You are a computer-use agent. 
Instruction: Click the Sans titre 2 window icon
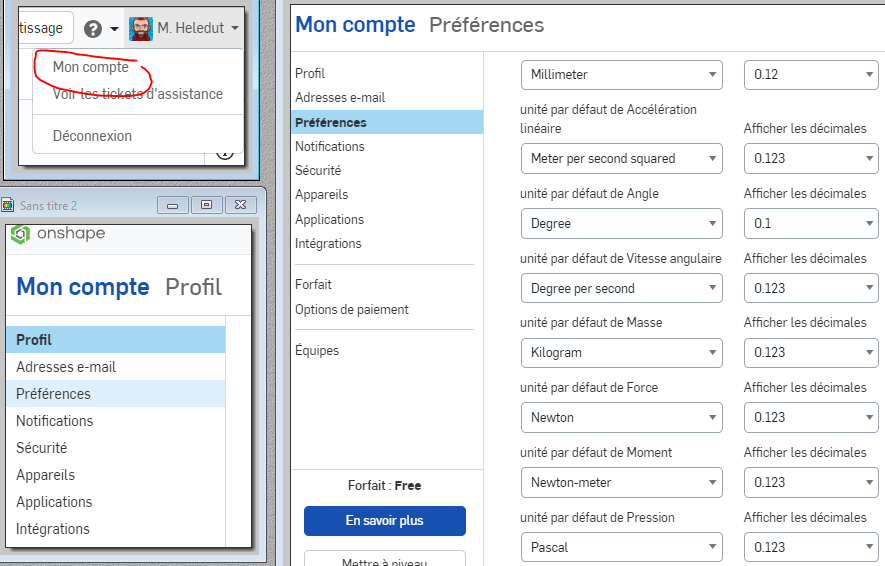7,205
